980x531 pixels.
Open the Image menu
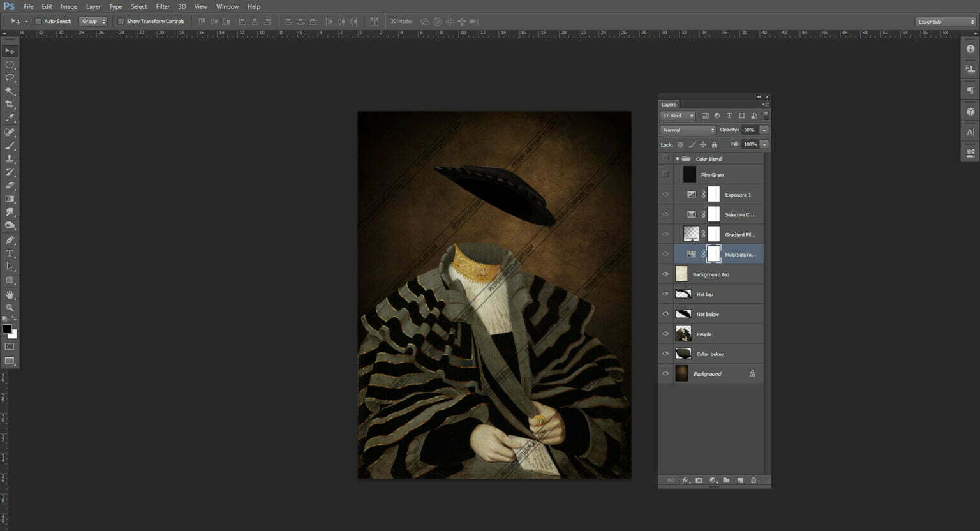[x=69, y=6]
